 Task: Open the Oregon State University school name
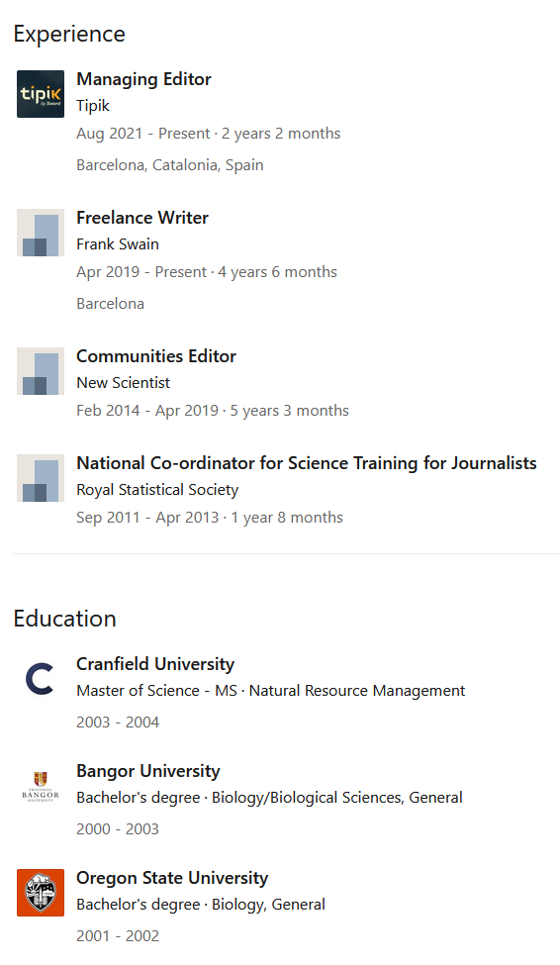coord(172,878)
